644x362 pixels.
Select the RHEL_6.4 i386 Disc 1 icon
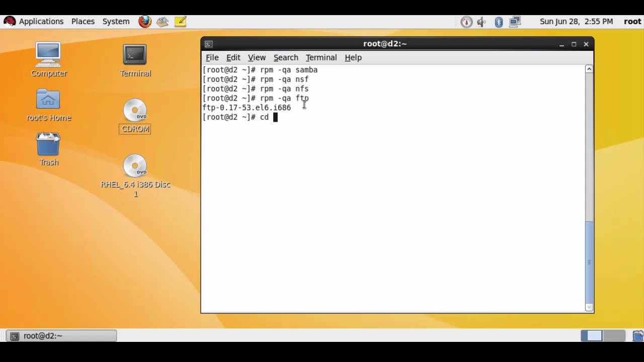(135, 175)
